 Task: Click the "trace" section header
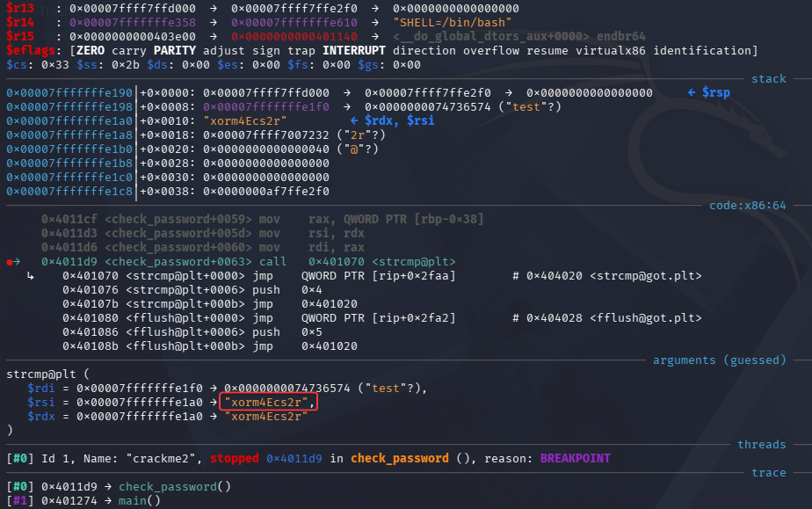tap(768, 472)
